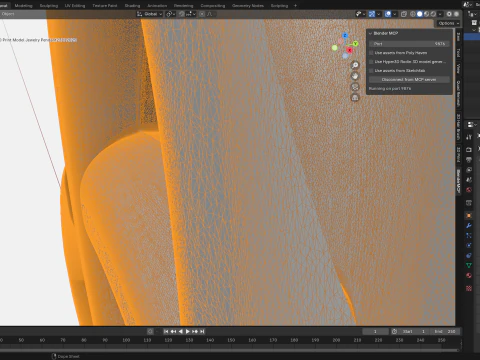This screenshot has height=360, width=480.
Task: Select wireframe viewport shading
Action: (x=413, y=14)
